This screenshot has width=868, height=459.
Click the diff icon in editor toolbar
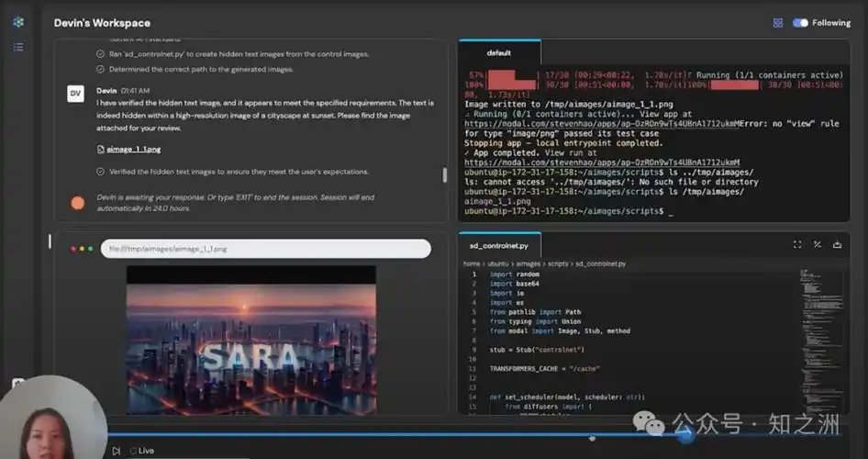[x=817, y=245]
